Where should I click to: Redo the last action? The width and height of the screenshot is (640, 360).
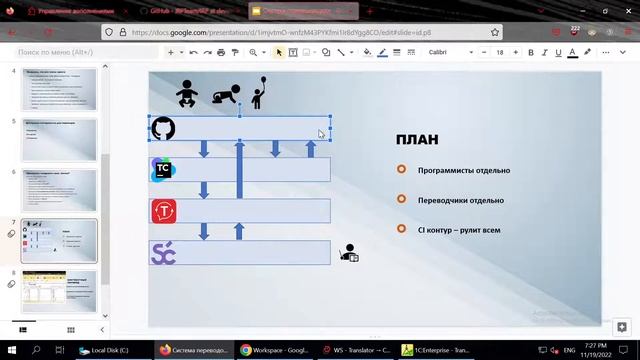coord(207,52)
